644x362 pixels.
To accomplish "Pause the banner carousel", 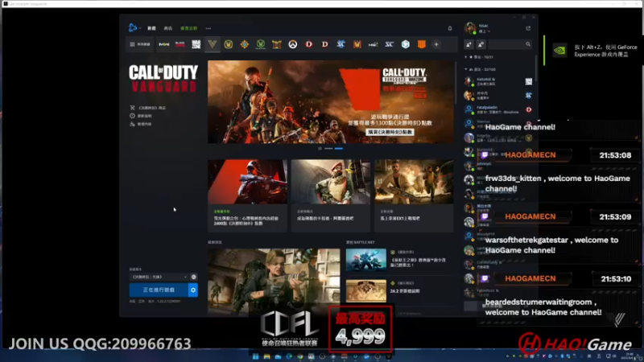I will 320,149.
